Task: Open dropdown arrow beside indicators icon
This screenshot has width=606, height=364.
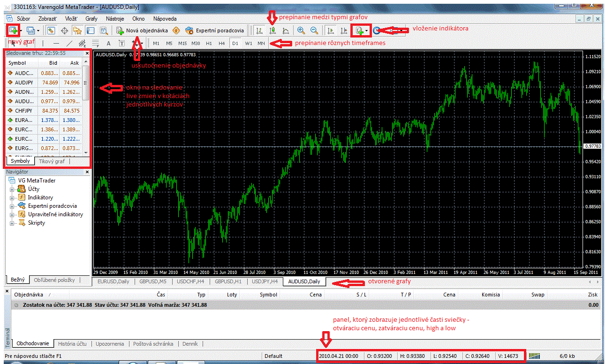Action: tap(367, 30)
